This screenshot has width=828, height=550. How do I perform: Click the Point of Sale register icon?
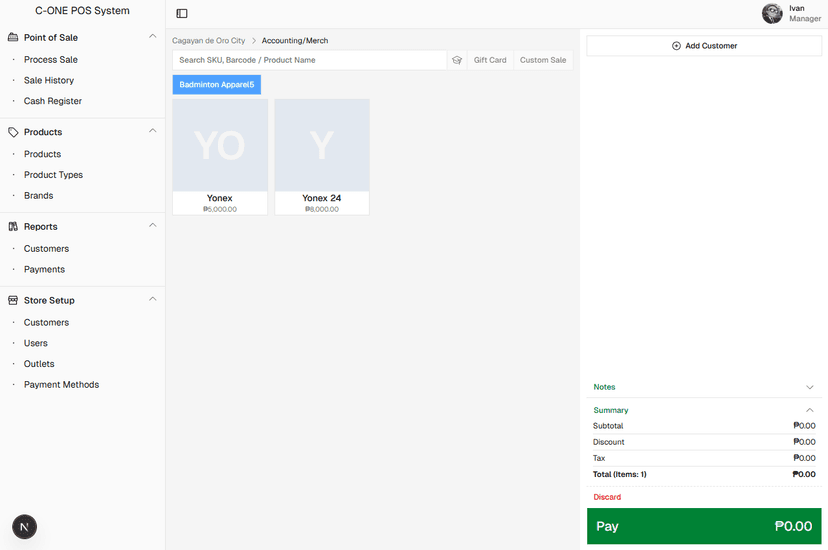(13, 37)
